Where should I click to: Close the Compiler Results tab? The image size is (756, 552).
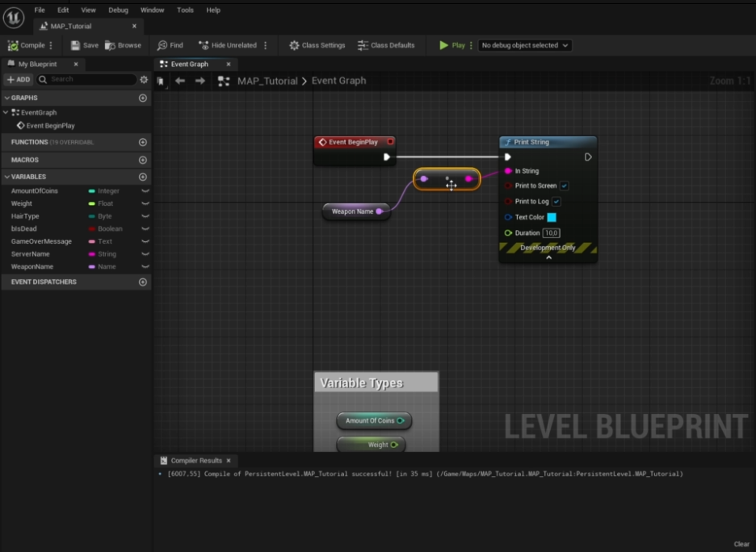229,461
